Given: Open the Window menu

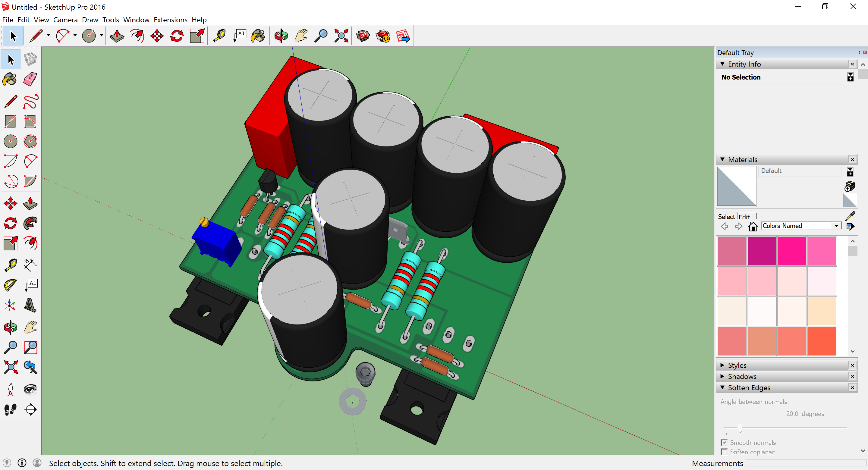Looking at the screenshot, I should pos(136,20).
